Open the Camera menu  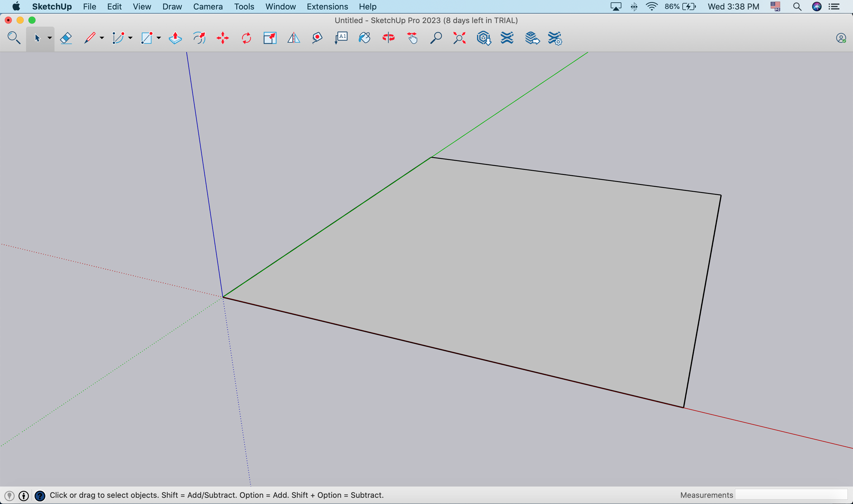208,7
